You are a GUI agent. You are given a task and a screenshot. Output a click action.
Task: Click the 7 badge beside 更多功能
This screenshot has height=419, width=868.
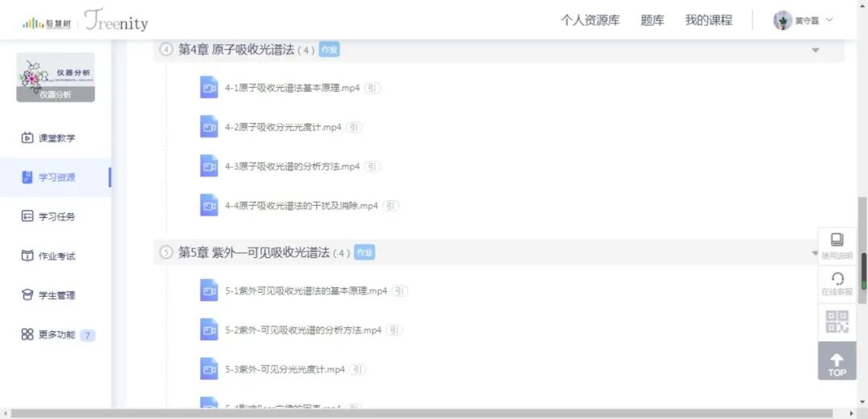click(x=88, y=335)
